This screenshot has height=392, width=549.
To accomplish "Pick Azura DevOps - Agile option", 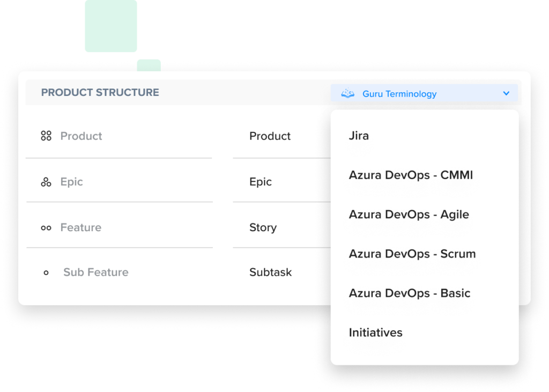I will [409, 215].
